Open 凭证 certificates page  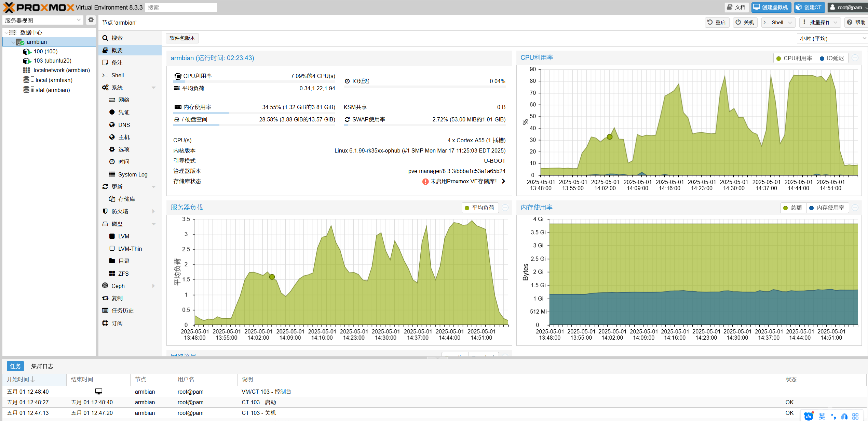(130, 112)
